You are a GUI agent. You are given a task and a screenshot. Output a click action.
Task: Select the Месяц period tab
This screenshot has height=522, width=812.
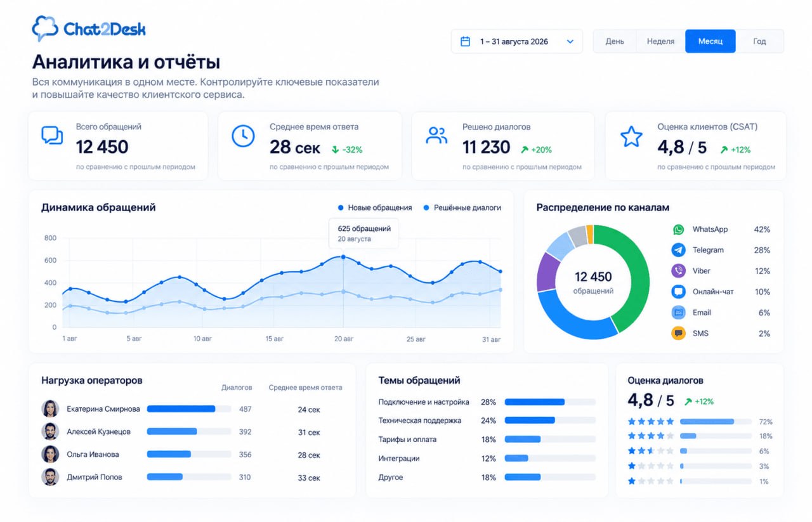710,41
